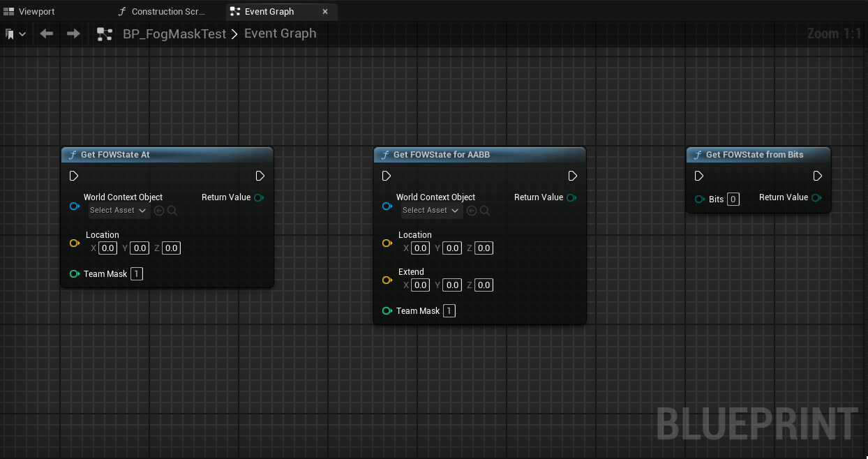
Task: Click input exec pin of Get FOWState At
Action: click(74, 176)
